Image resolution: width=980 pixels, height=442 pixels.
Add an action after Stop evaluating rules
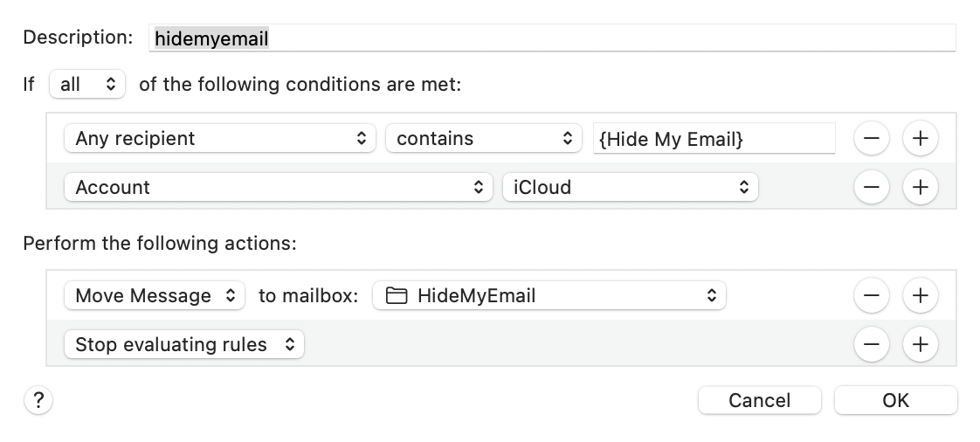920,345
